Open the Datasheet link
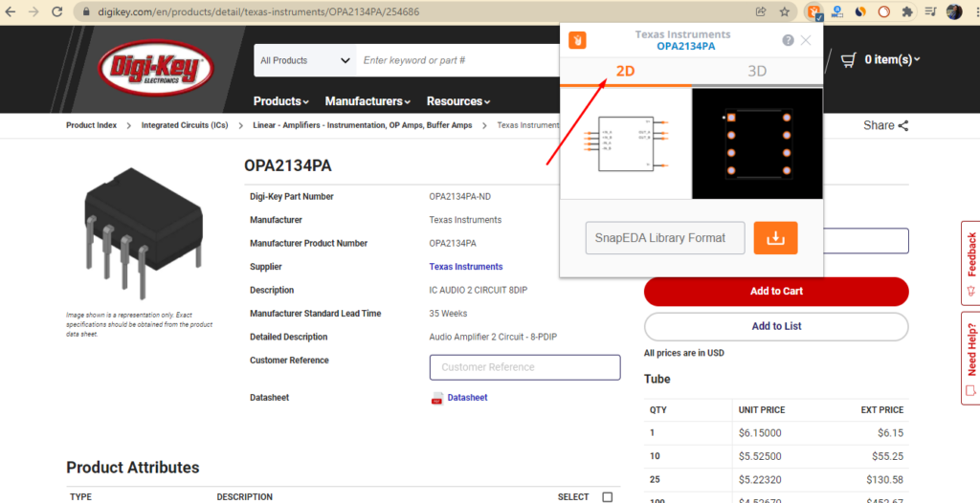Viewport: 980px width, 503px height. pyautogui.click(x=467, y=398)
